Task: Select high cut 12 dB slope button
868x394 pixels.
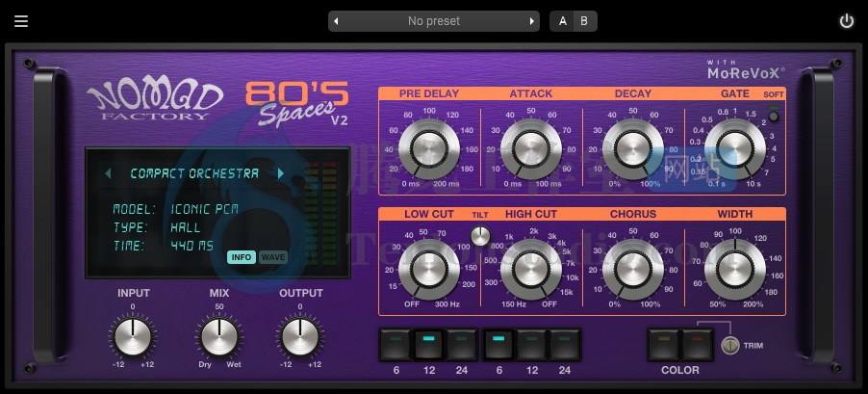Action: (x=531, y=345)
